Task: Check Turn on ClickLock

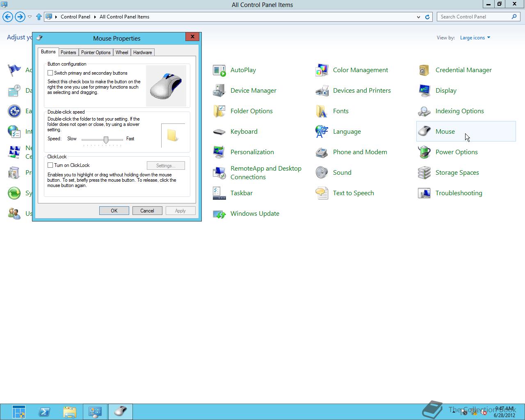Action: tap(50, 165)
